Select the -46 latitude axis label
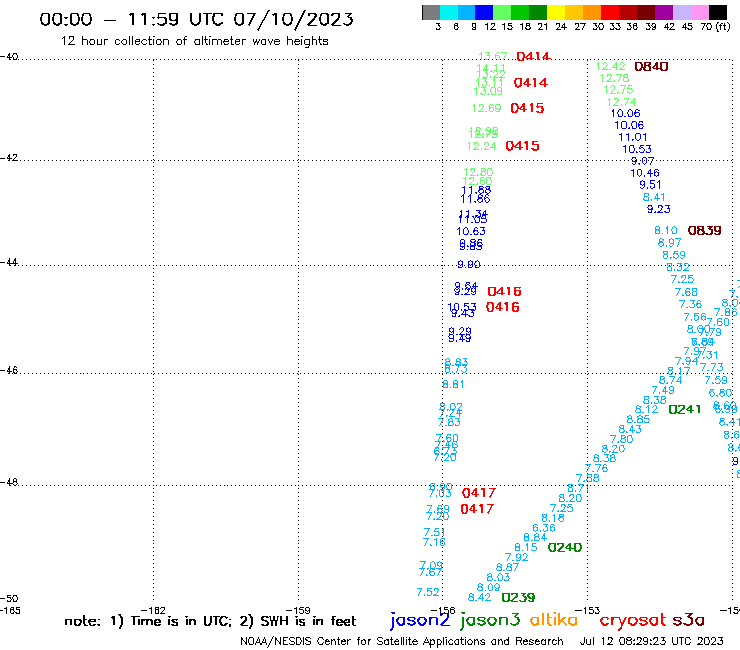The width and height of the screenshot is (740, 650). pos(9,370)
